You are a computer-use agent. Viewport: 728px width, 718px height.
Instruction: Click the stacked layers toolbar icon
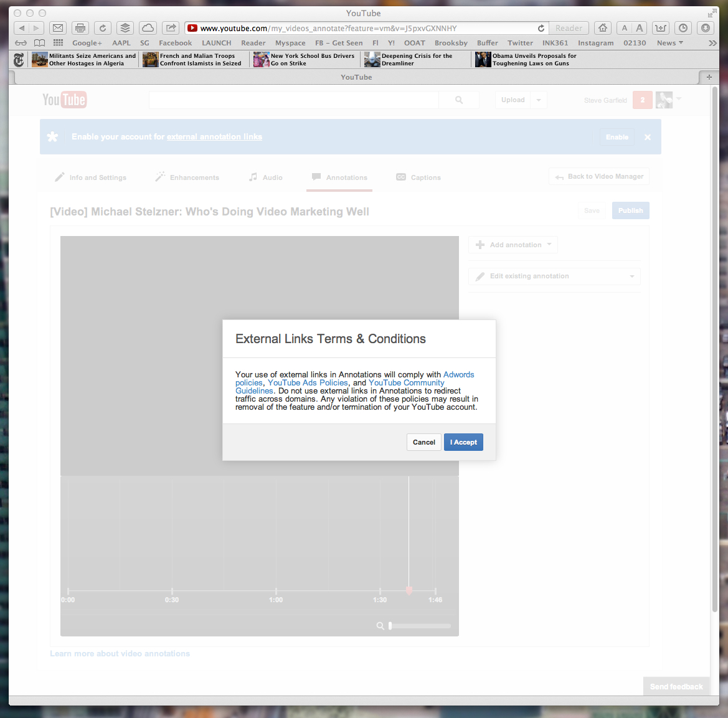(x=125, y=28)
